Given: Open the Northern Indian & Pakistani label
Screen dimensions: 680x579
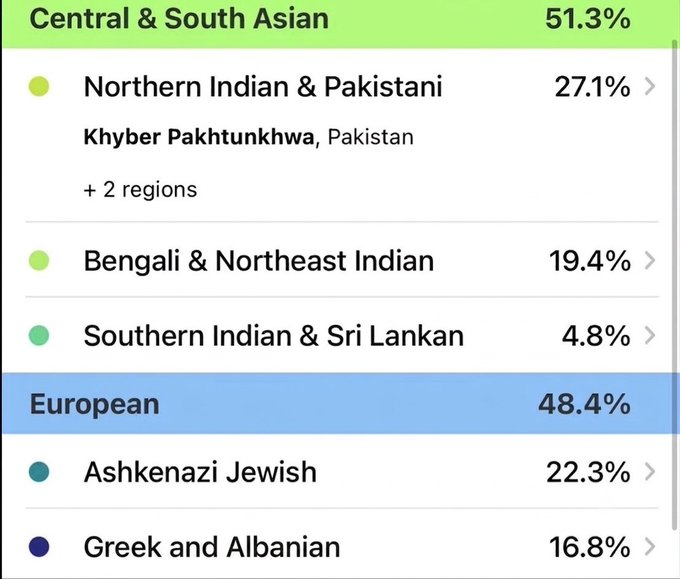Looking at the screenshot, I should coord(263,87).
